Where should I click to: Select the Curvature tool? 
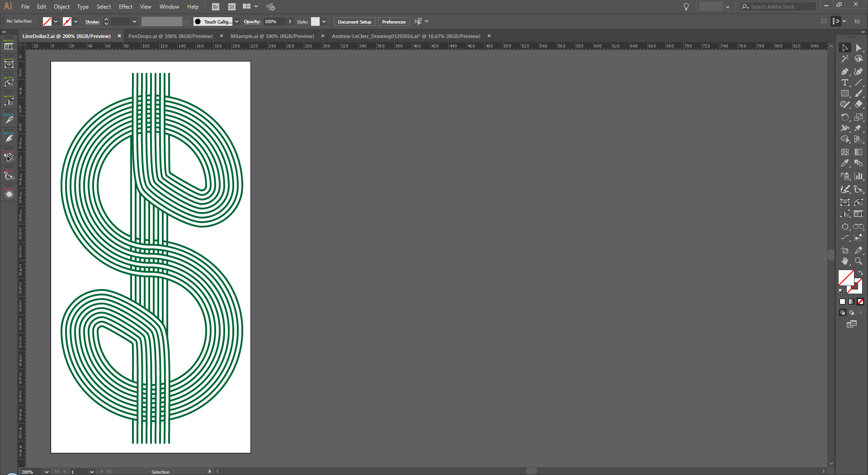tap(859, 71)
